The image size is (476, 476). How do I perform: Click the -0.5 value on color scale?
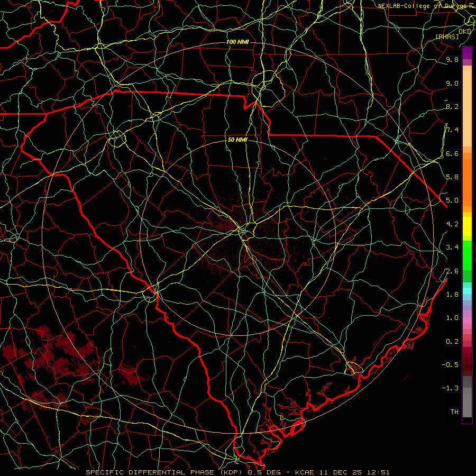click(450, 364)
